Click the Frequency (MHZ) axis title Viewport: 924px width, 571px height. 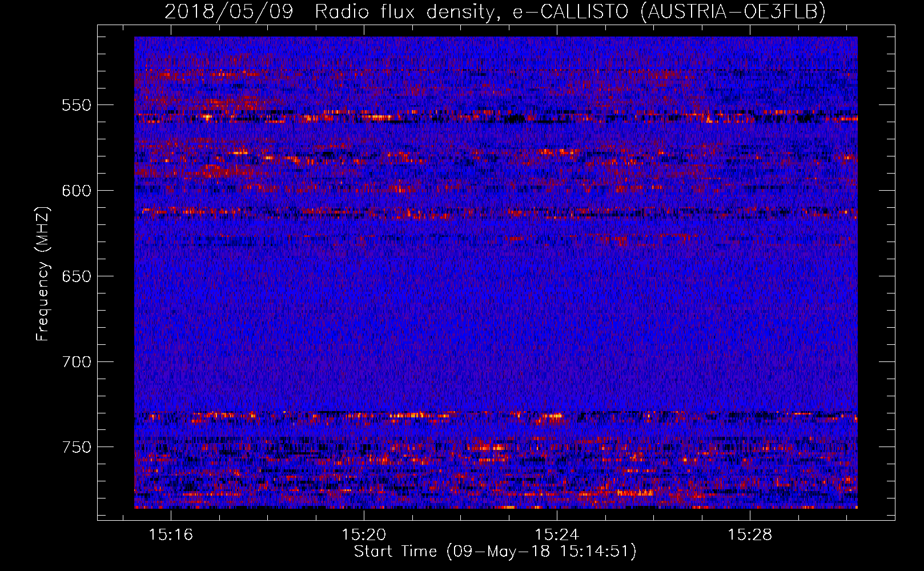(43, 274)
